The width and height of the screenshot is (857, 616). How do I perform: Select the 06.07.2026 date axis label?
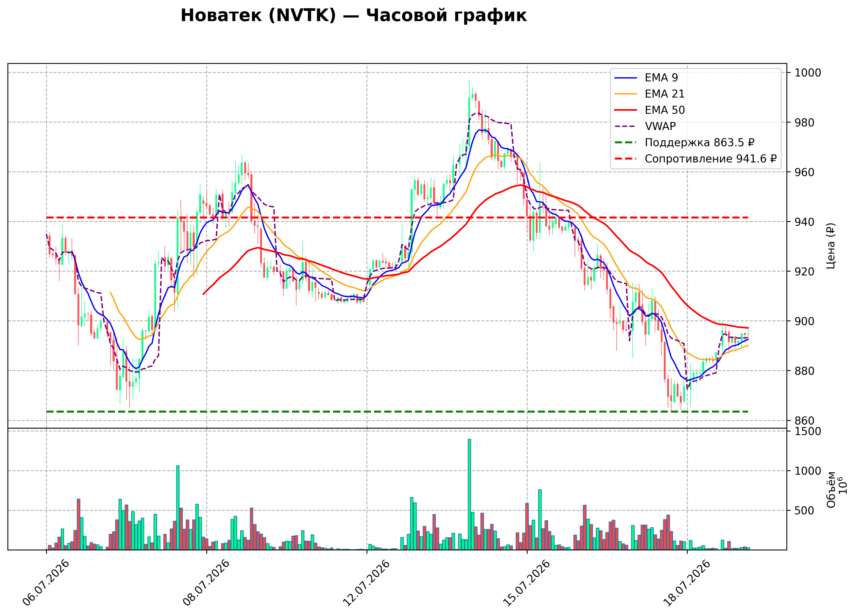tap(46, 583)
